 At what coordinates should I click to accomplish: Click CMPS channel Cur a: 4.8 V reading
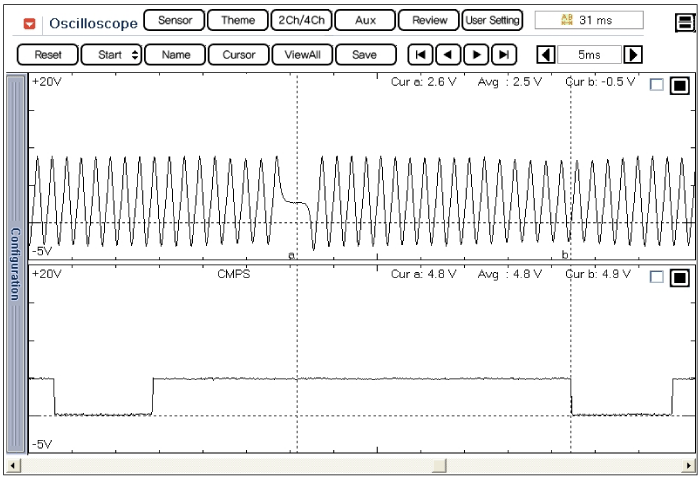point(424,274)
